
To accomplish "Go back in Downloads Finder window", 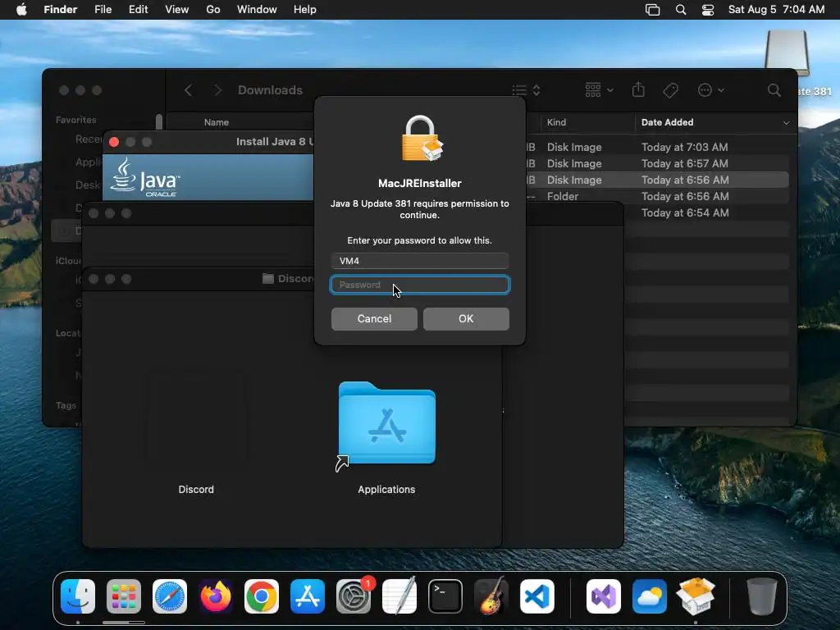I will tap(188, 90).
